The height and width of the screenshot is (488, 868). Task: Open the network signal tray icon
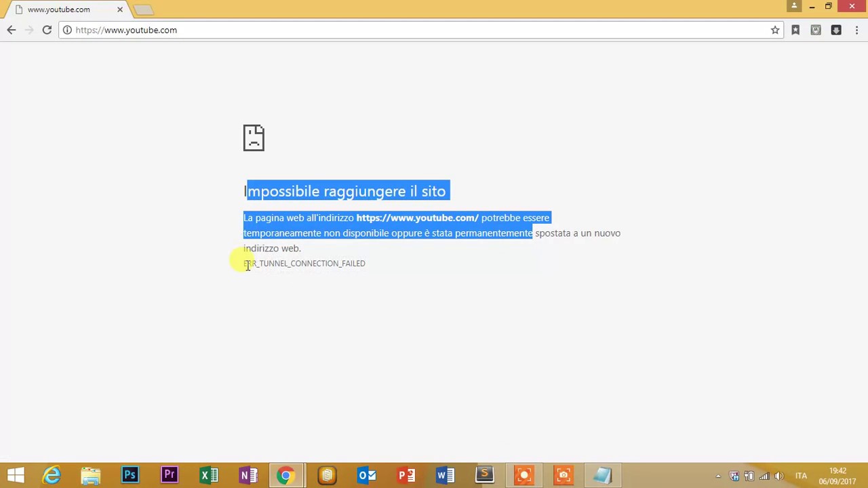click(764, 476)
